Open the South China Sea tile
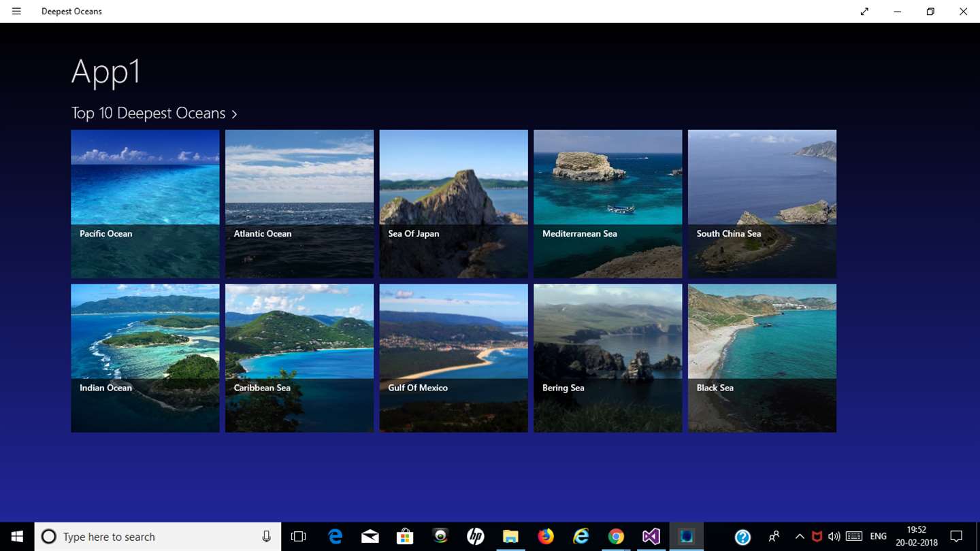 (x=762, y=204)
